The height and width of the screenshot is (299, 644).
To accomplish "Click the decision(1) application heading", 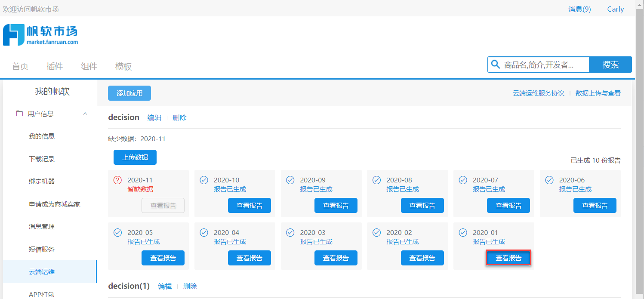I will coord(129,286).
